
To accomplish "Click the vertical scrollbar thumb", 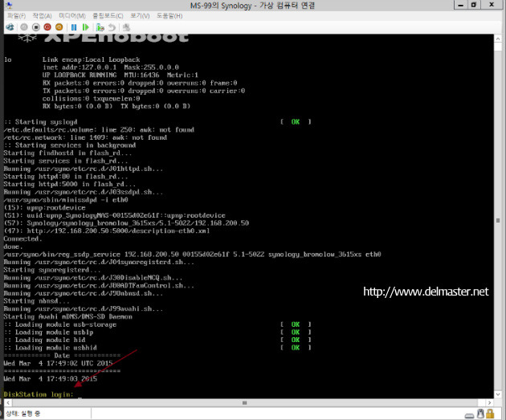I will [x=498, y=220].
